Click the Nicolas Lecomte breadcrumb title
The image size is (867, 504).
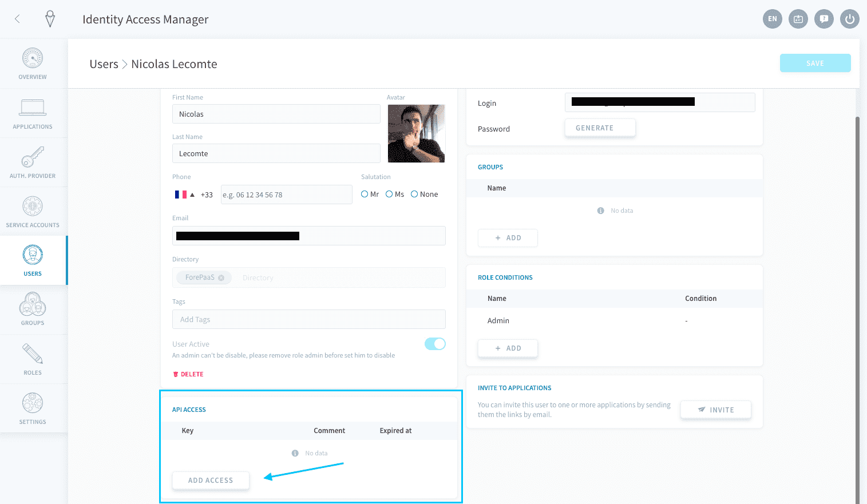click(174, 64)
